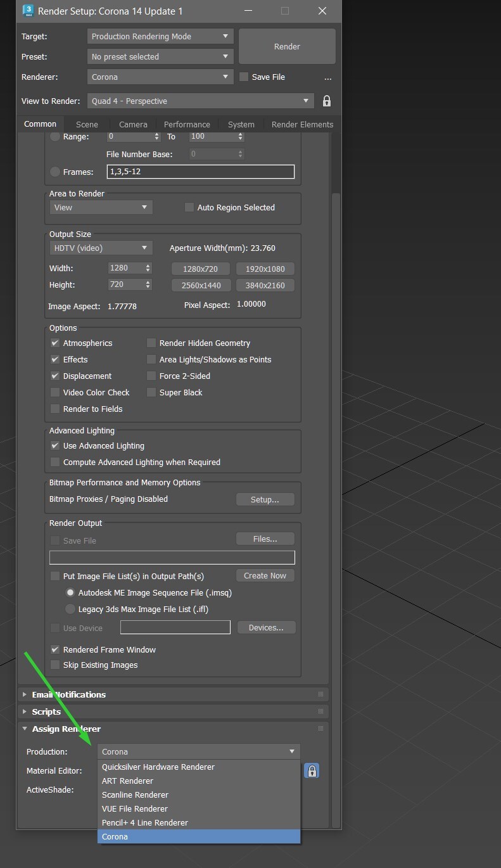
Task: Toggle Auto Region Selected checkbox
Action: pos(189,207)
